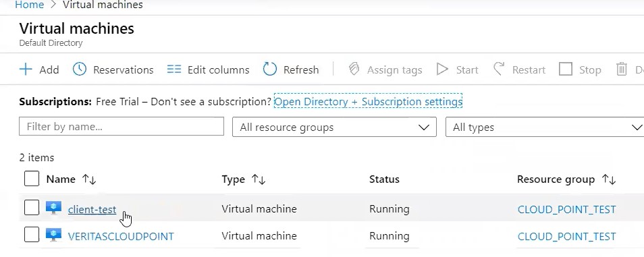Sort by Name column arrows
The image size is (644, 257).
[88, 179]
